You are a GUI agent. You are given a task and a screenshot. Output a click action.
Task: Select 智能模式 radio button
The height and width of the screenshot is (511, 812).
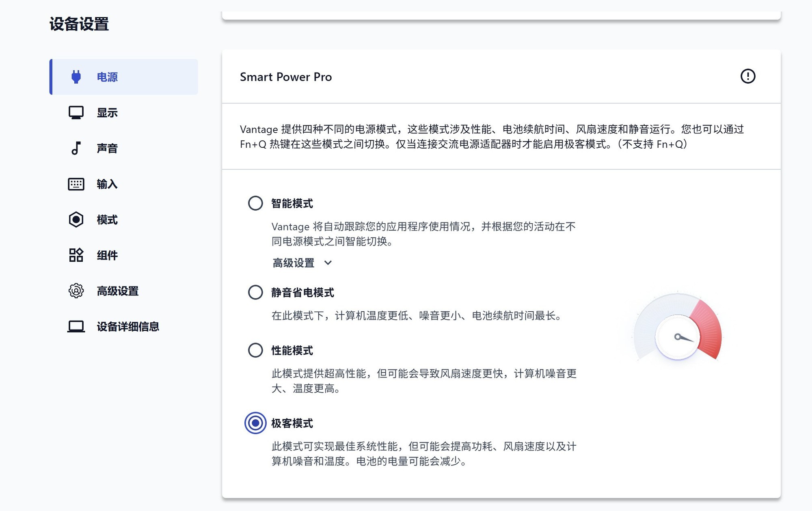255,203
